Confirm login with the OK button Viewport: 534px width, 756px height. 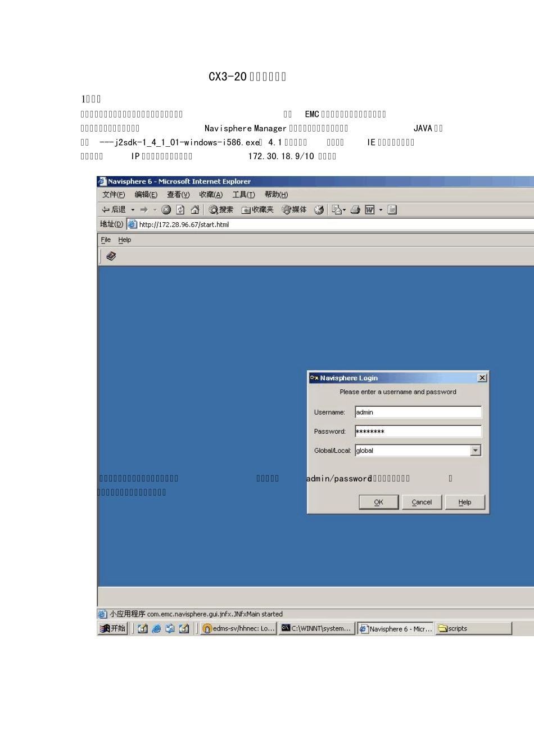point(379,502)
